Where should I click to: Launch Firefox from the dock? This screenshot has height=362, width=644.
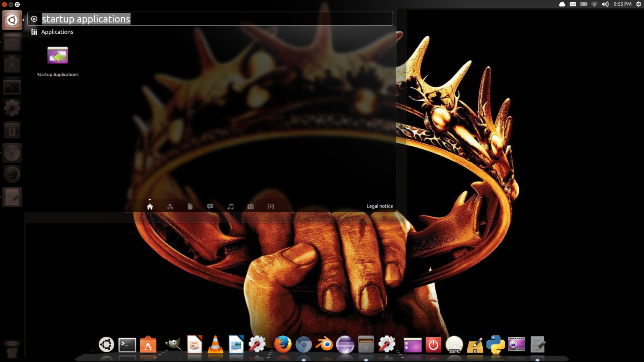tap(283, 345)
